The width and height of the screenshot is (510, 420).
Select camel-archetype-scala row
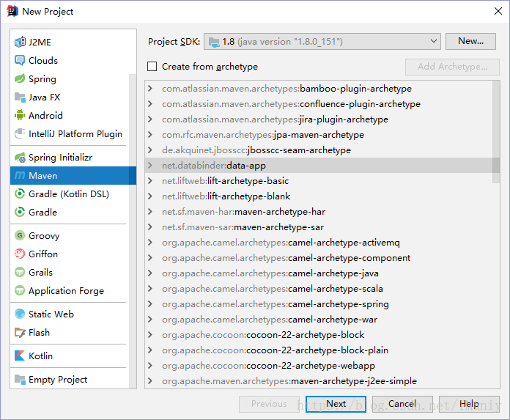pos(319,289)
